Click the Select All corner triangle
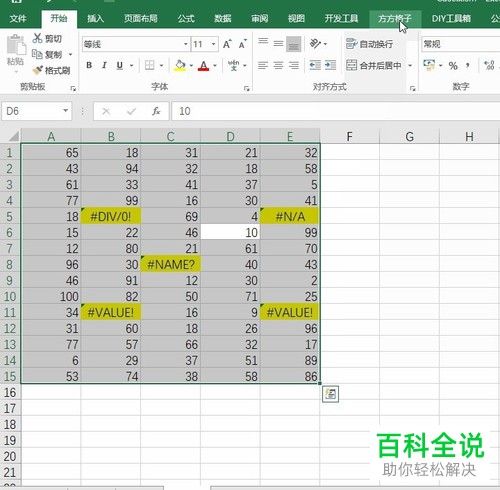 tap(13, 136)
